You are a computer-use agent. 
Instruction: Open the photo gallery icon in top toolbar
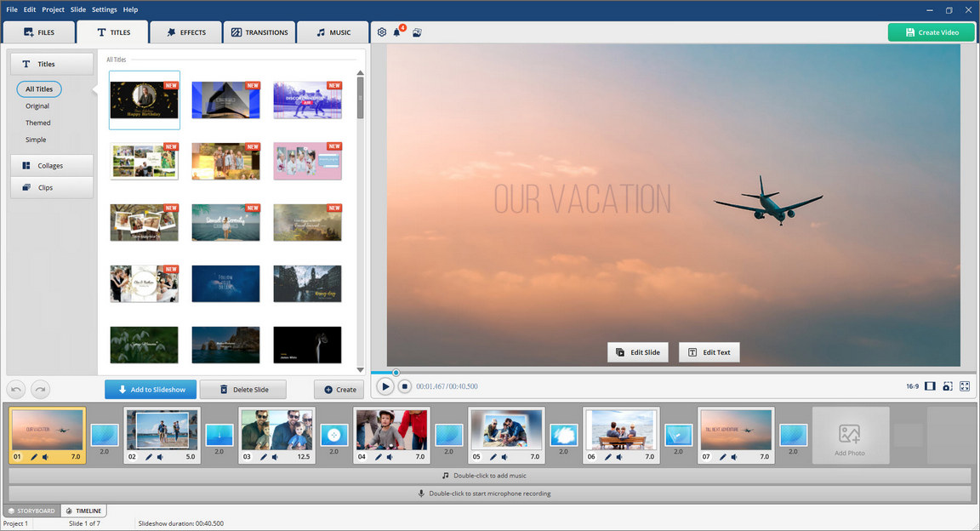click(x=417, y=32)
